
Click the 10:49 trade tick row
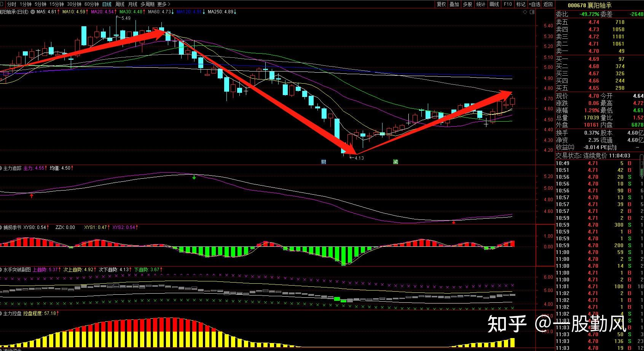(x=599, y=163)
